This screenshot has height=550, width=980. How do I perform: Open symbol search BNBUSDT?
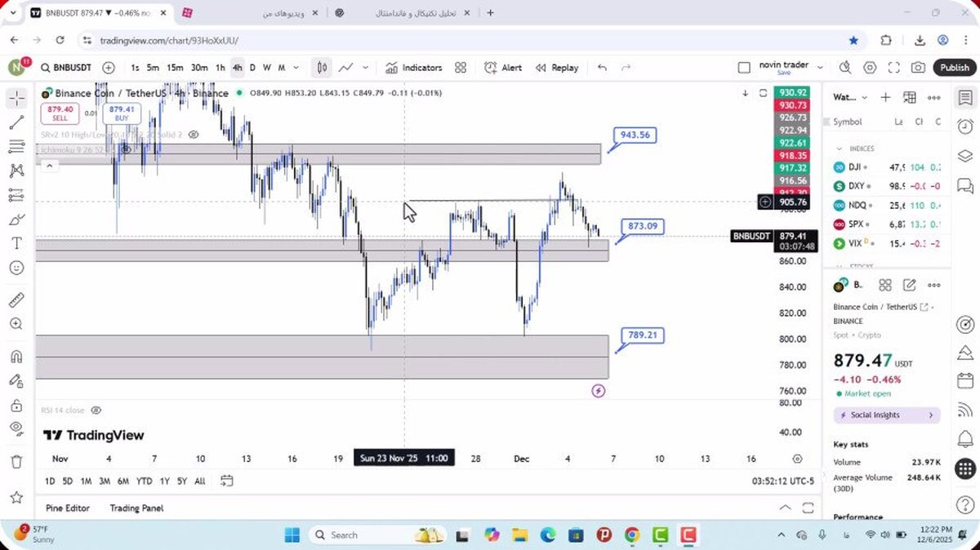click(66, 68)
